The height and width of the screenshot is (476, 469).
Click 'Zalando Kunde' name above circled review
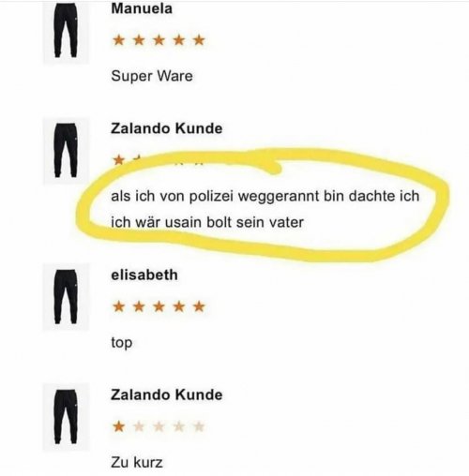tap(166, 128)
